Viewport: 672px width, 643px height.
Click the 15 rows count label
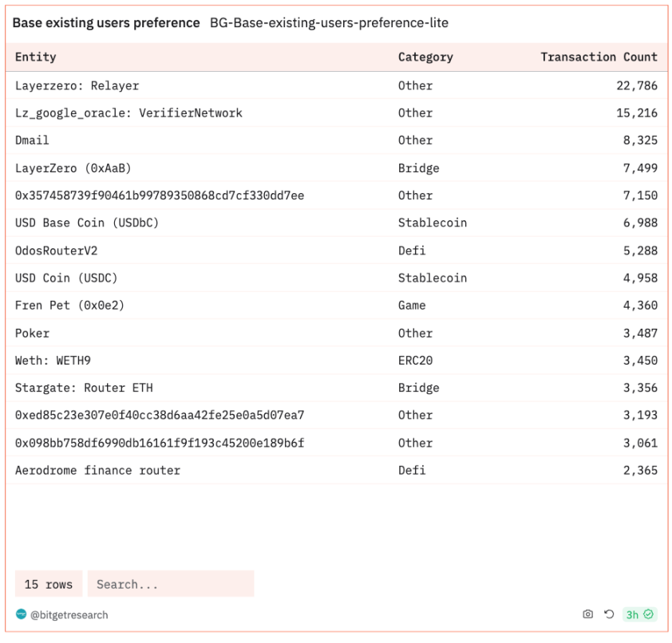[49, 584]
